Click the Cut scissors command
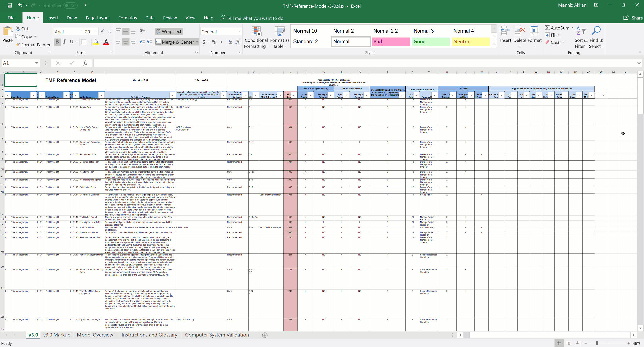 [22, 29]
